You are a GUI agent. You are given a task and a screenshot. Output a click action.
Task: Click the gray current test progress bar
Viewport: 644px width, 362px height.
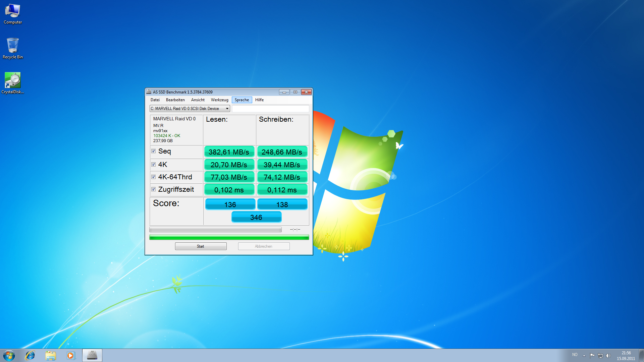215,230
